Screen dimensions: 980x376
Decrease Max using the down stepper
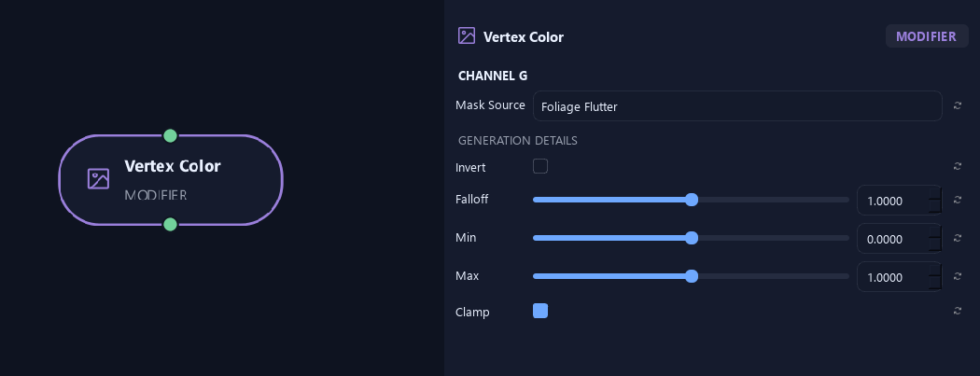point(935,284)
